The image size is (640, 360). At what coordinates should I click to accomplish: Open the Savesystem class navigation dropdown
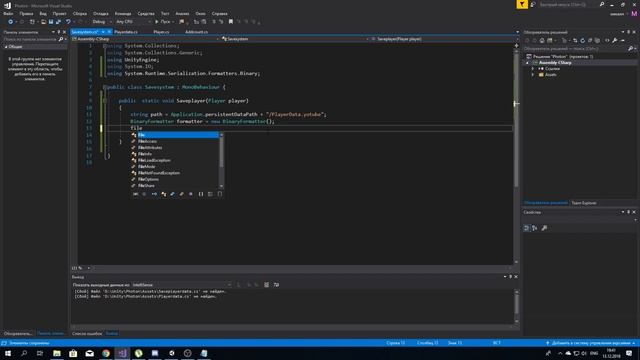(295, 39)
